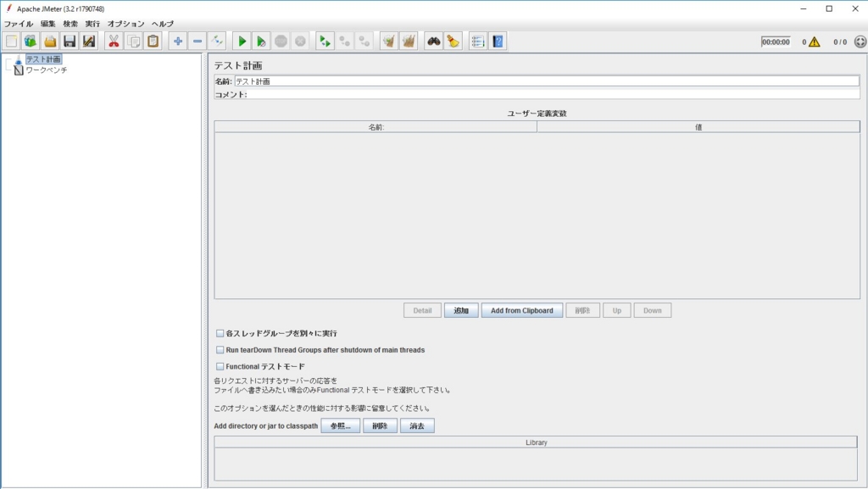Image resolution: width=868 pixels, height=489 pixels.
Task: Open the ヘルプ menu
Action: pos(163,24)
